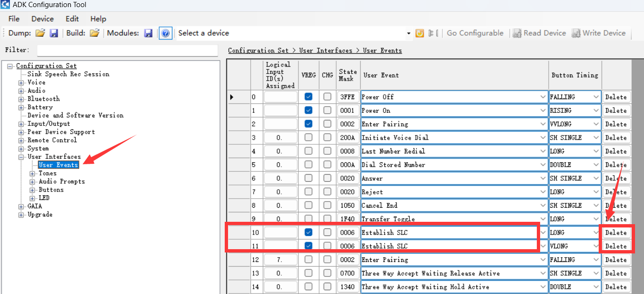Click the blue help question mark icon
Viewport: 644px width, 294px height.
pos(165,33)
